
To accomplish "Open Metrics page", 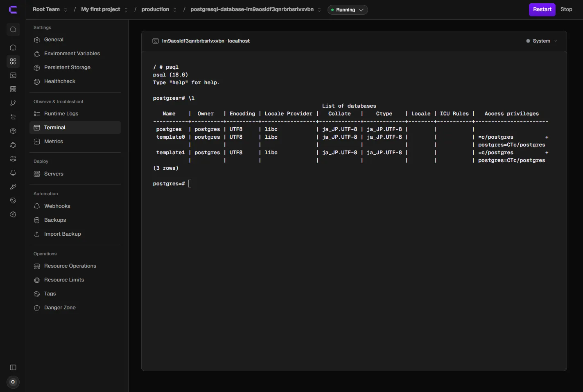I will click(75, 142).
